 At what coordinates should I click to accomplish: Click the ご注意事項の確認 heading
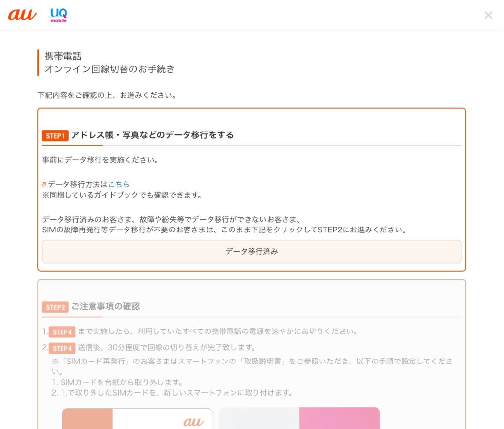(x=105, y=306)
